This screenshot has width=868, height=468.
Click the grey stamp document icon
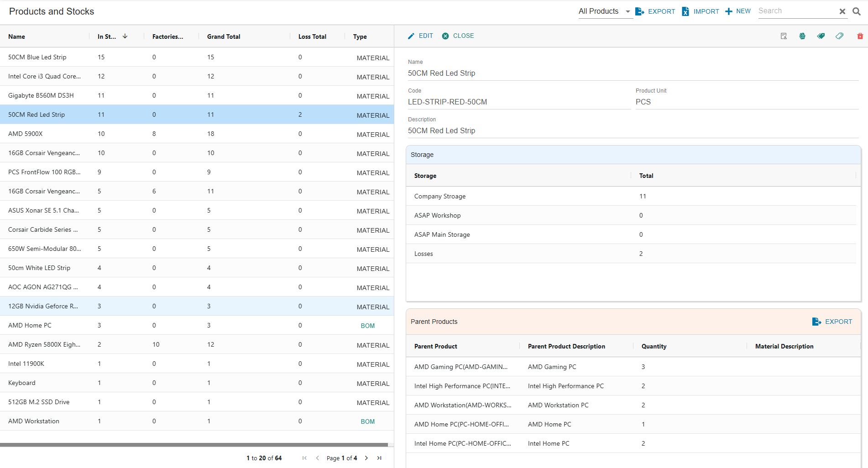(x=784, y=36)
